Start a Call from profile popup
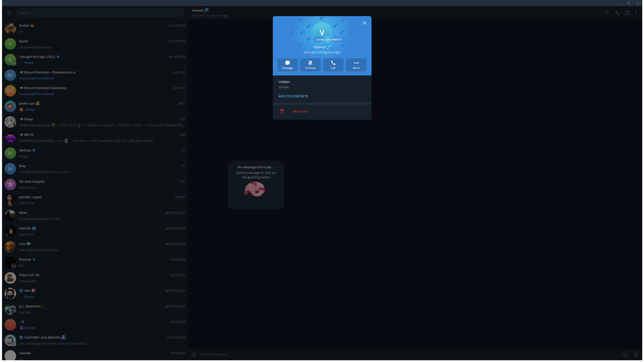 coord(333,65)
